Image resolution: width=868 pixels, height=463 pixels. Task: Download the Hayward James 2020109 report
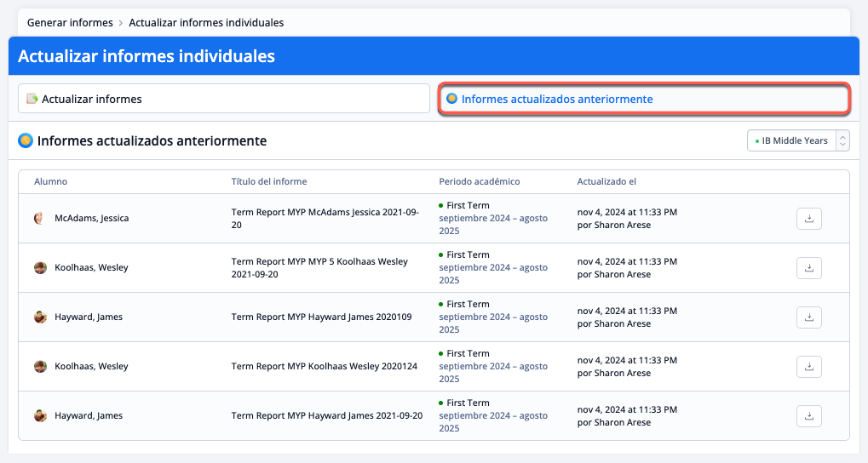click(808, 317)
